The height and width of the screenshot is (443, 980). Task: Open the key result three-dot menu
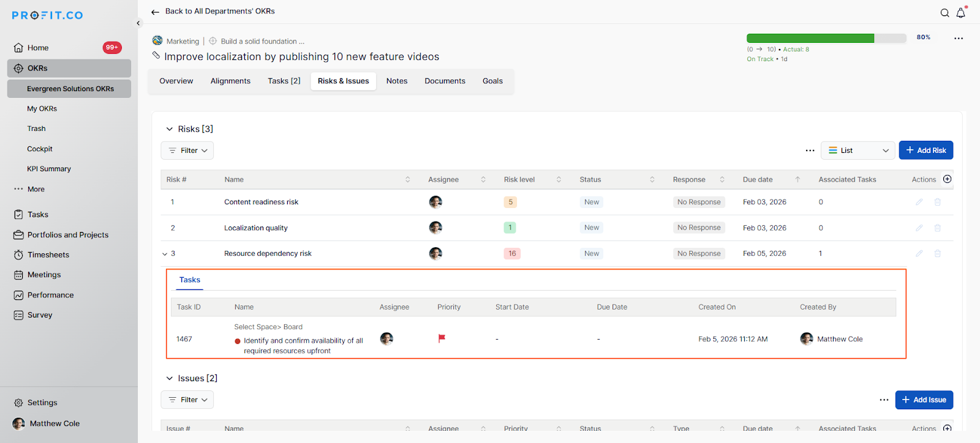tap(958, 38)
